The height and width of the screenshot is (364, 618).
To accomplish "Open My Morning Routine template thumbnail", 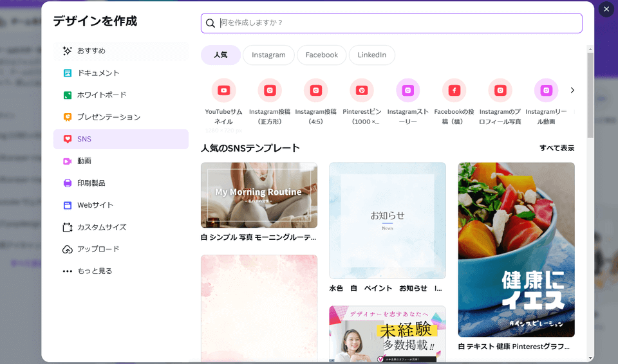I will (x=259, y=195).
